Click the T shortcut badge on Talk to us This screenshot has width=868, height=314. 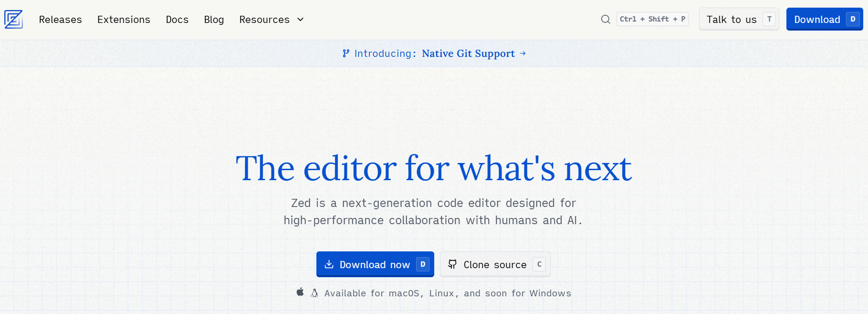pyautogui.click(x=769, y=19)
